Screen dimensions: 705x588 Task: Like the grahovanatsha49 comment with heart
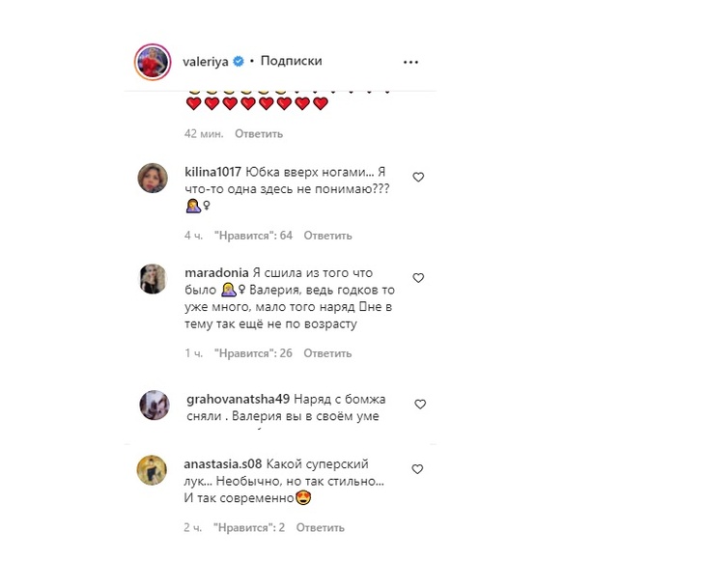click(x=418, y=404)
